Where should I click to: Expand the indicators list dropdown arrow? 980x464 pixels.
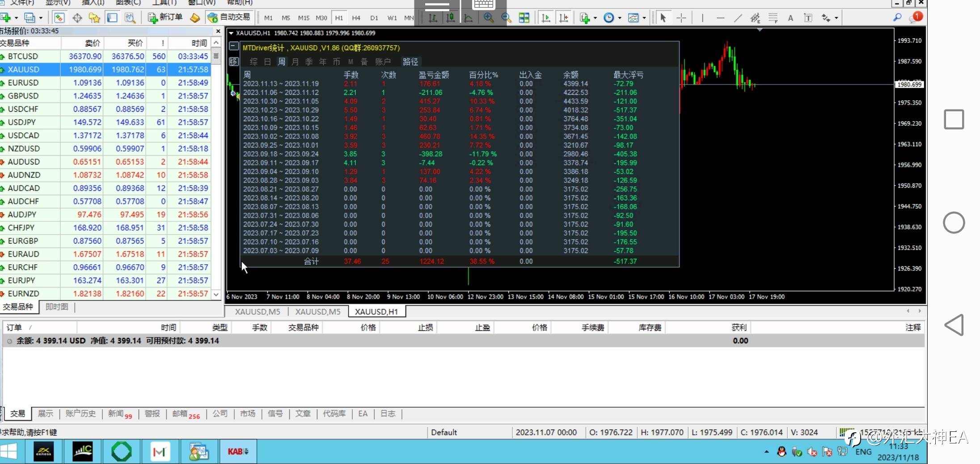[x=595, y=18]
